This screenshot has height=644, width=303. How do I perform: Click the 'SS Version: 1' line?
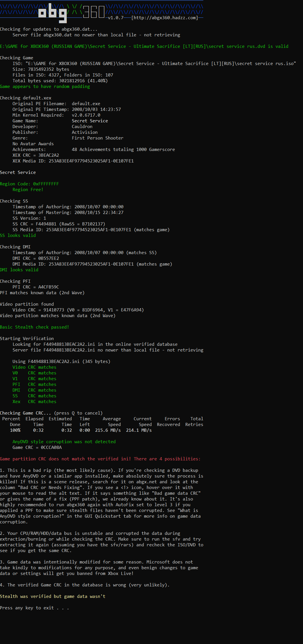(x=29, y=218)
